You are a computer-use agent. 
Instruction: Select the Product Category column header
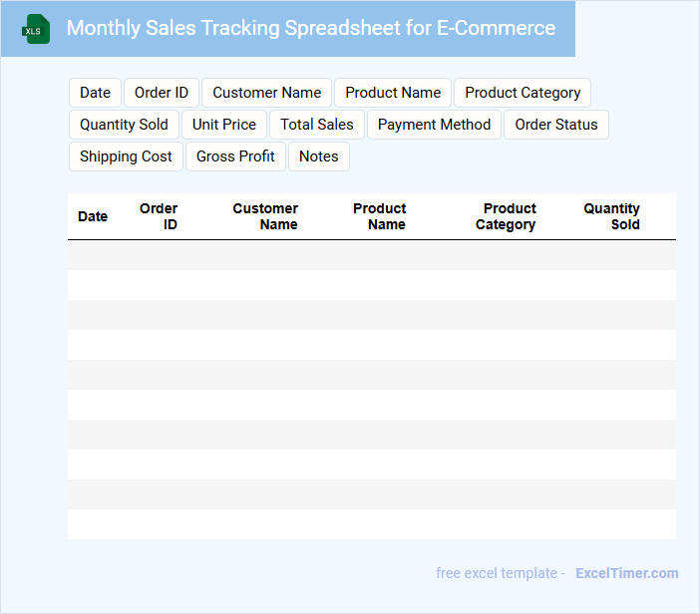click(508, 216)
